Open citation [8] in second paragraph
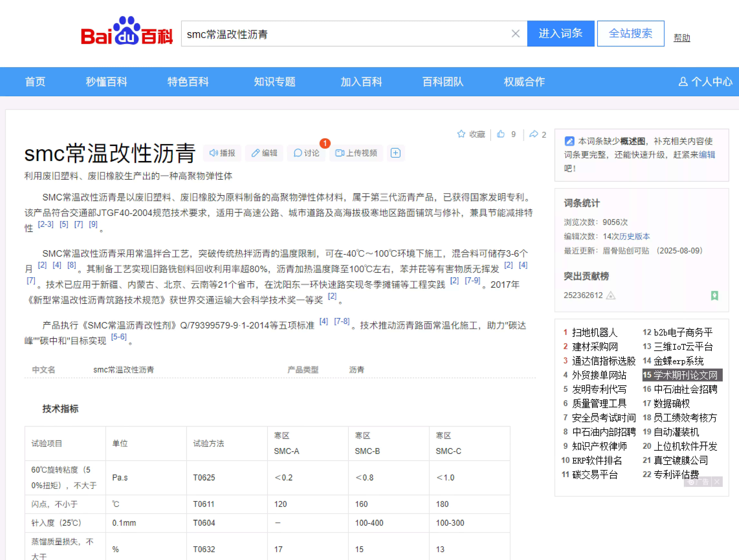 (x=72, y=265)
